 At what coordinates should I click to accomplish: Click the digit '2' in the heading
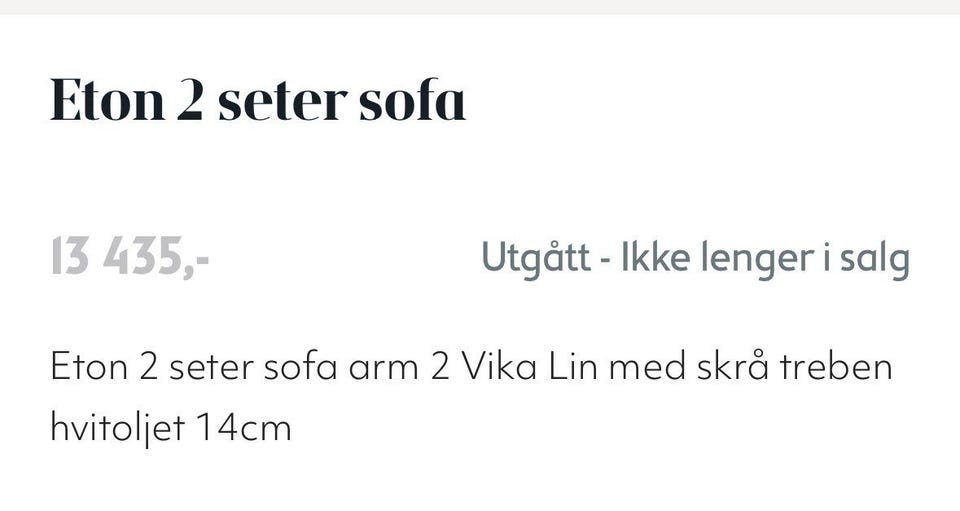click(x=190, y=103)
